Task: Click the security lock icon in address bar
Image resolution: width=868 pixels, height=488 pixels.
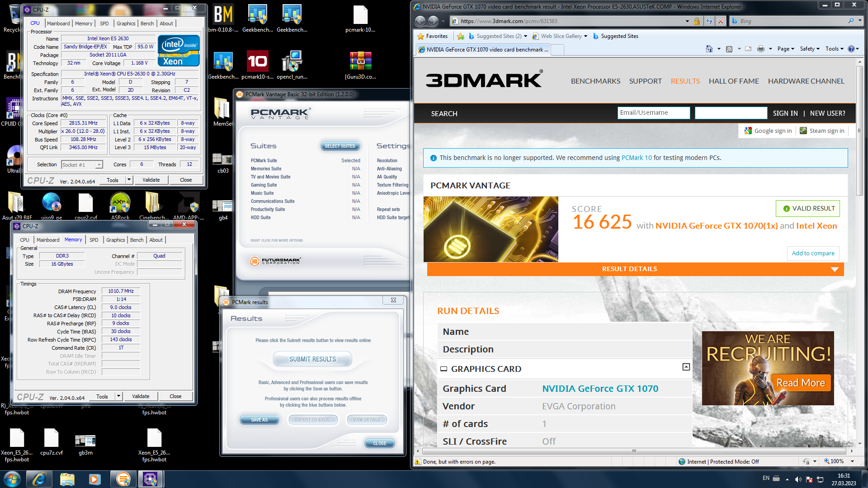Action: click(697, 21)
